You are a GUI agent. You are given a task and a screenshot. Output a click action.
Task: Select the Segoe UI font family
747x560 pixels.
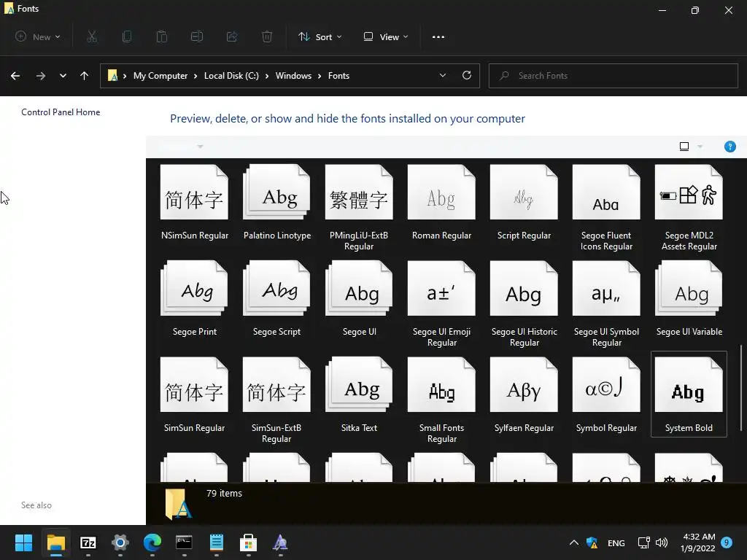click(x=359, y=298)
